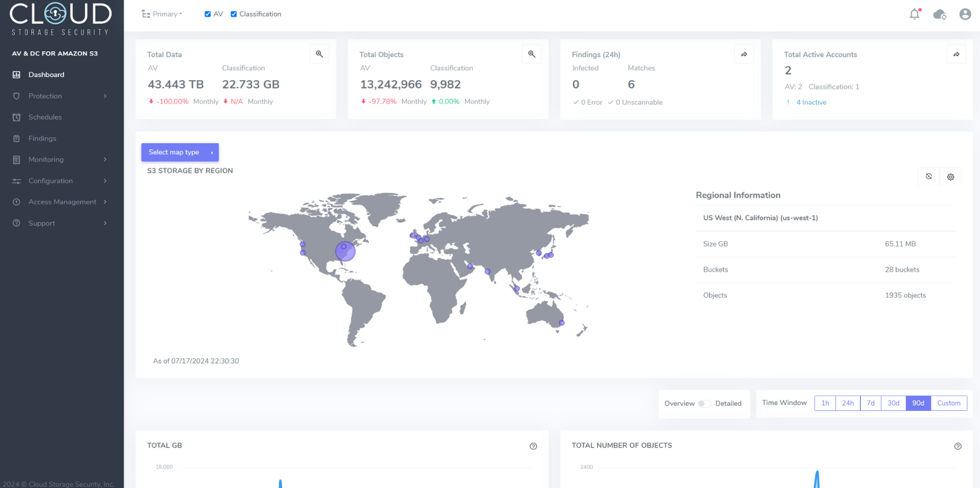Open Findings (24h) share arrow icon
980x488 pixels.
click(x=744, y=54)
